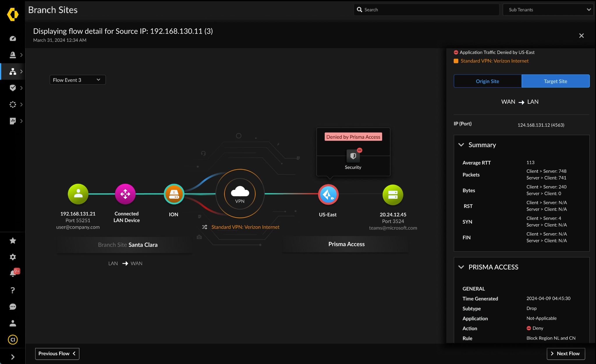Screen dimensions: 596x364
Task: Click Average RTT value 113
Action: (530, 163)
